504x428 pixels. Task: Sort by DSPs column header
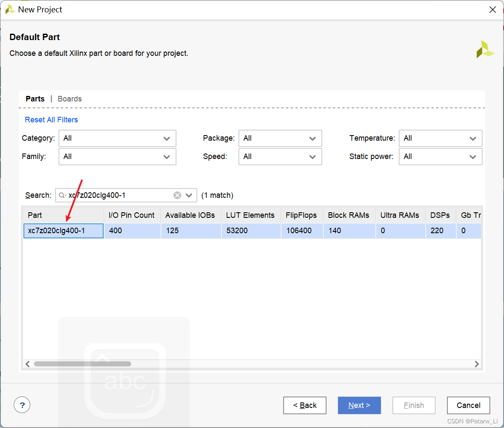[440, 215]
